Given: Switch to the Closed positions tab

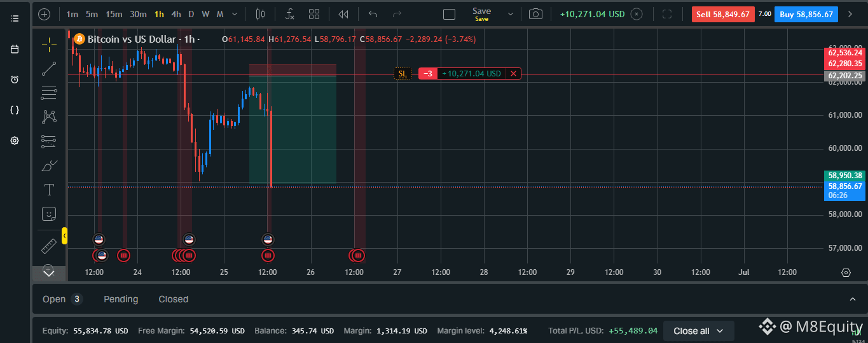Looking at the screenshot, I should click(x=174, y=299).
